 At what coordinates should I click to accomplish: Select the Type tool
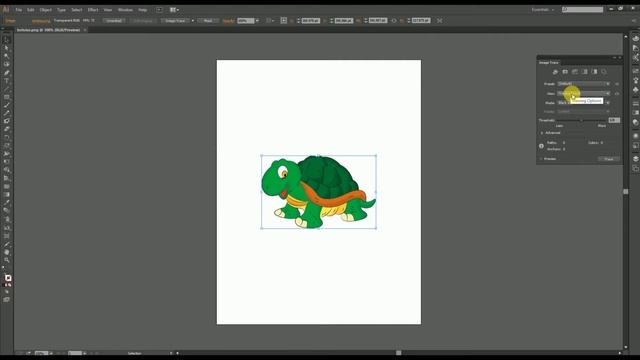(7, 81)
